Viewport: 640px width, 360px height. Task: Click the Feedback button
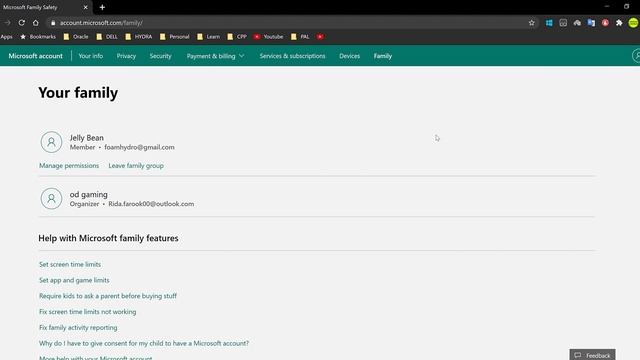[592, 355]
